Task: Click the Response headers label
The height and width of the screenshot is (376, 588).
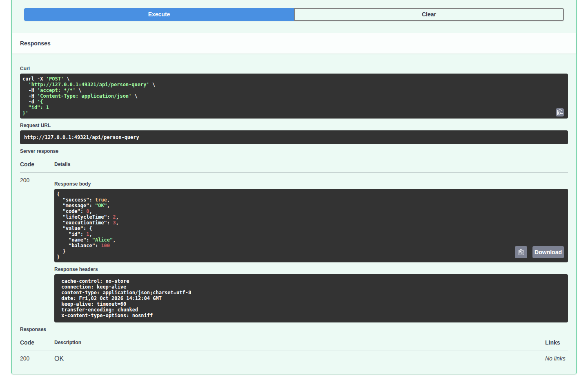Action: (x=76, y=269)
